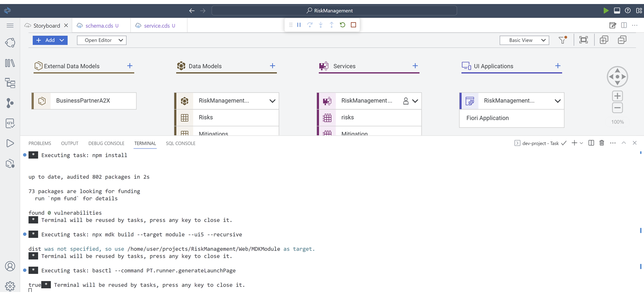
Task: Open the code-check task icon in the sidebar
Action: tap(10, 123)
